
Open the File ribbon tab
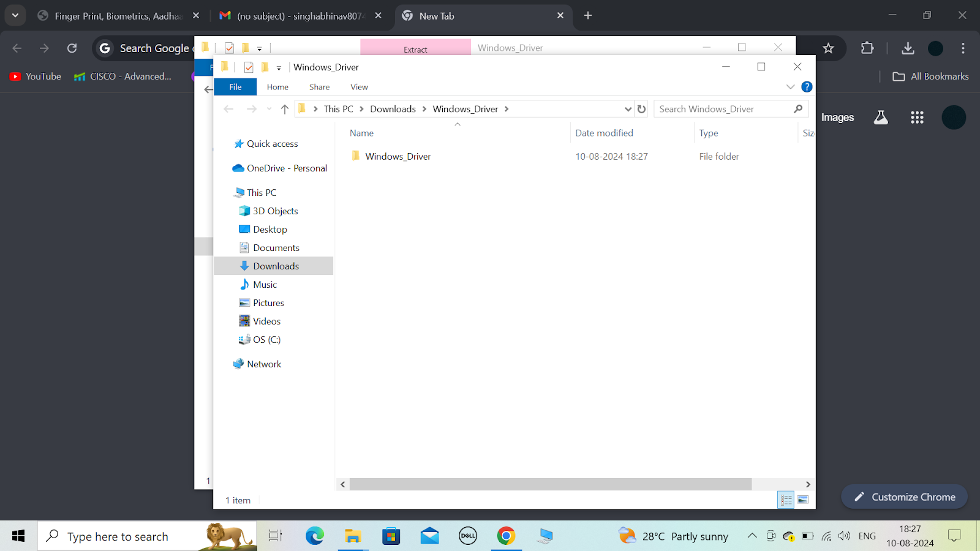tap(235, 87)
